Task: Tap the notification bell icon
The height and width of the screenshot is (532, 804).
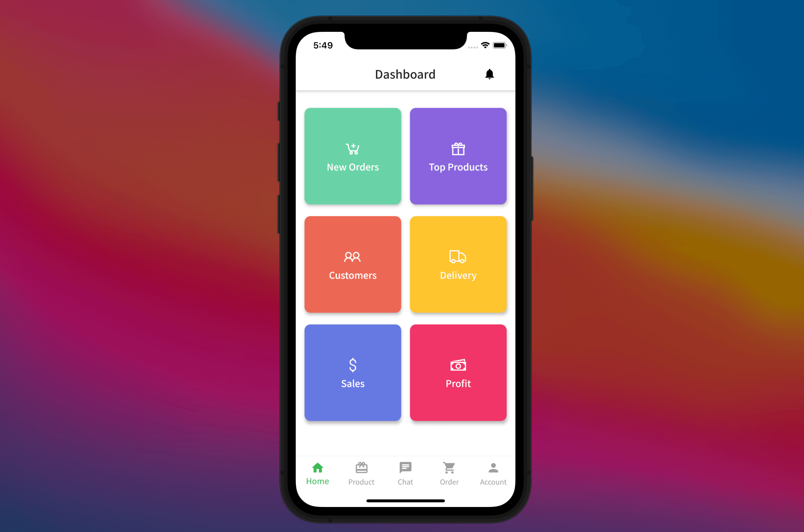Action: click(489, 74)
